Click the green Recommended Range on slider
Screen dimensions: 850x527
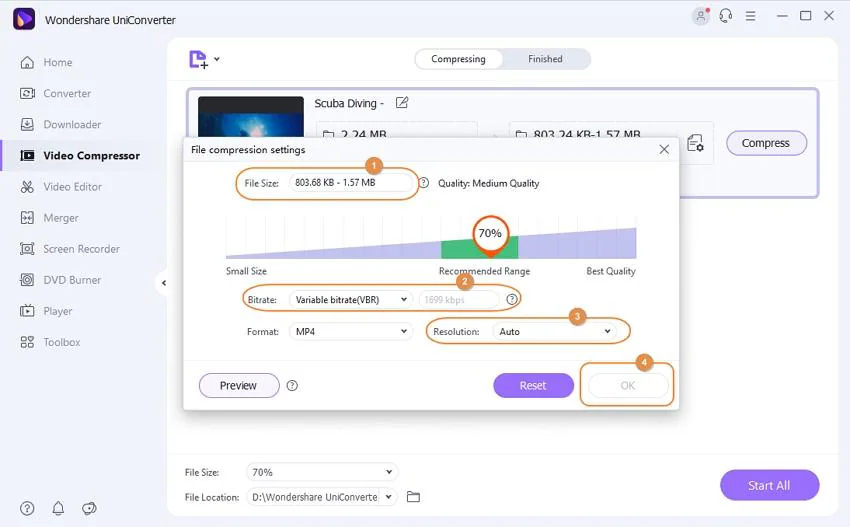[x=480, y=249]
